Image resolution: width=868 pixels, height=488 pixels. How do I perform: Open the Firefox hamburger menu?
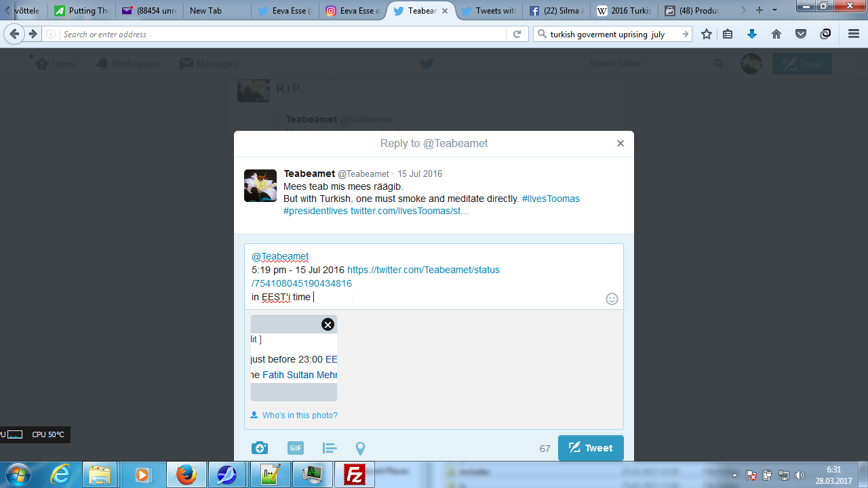click(x=854, y=34)
